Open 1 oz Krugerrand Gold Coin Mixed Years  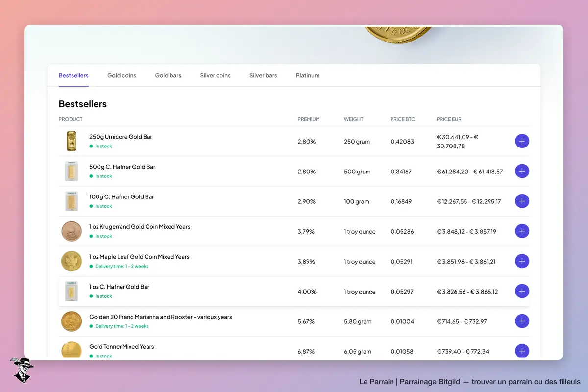coord(140,227)
